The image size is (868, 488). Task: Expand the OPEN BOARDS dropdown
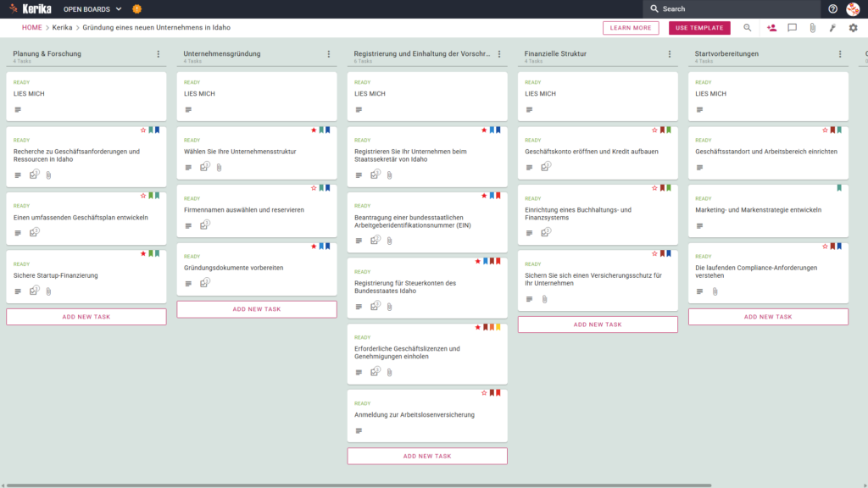click(x=92, y=8)
